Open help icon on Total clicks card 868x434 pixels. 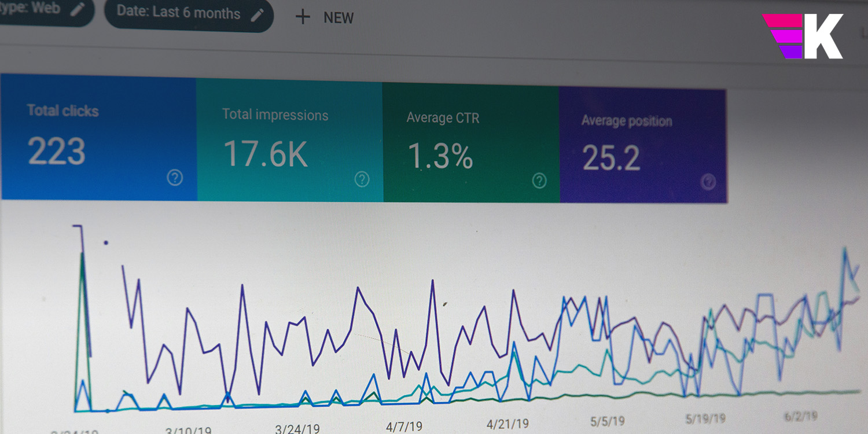pyautogui.click(x=175, y=178)
